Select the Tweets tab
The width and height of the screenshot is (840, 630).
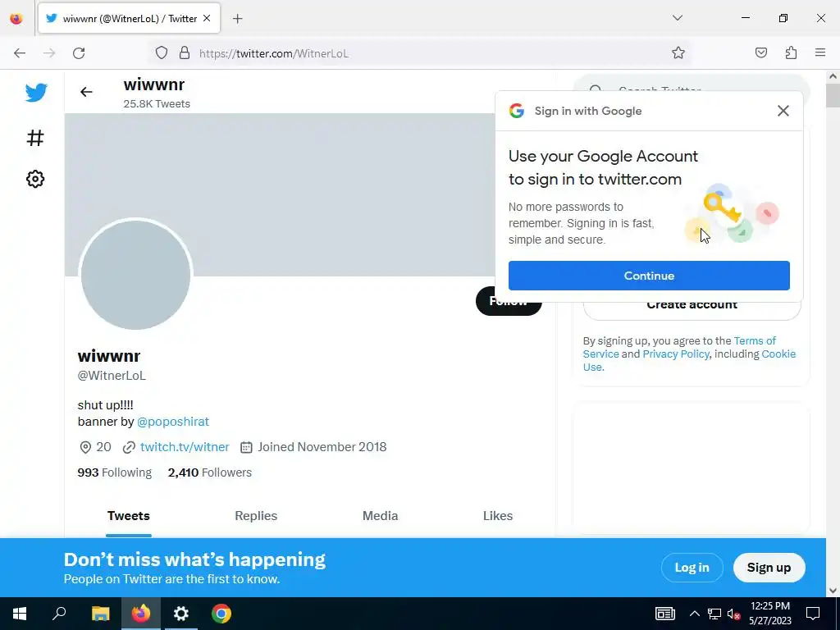pos(129,516)
